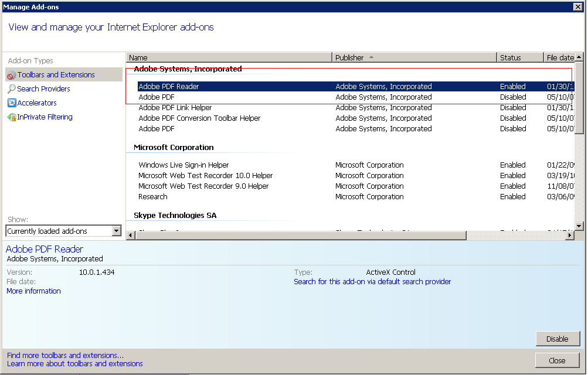Image resolution: width=588 pixels, height=375 pixels.
Task: Click Enabled status of Research row
Action: point(512,196)
